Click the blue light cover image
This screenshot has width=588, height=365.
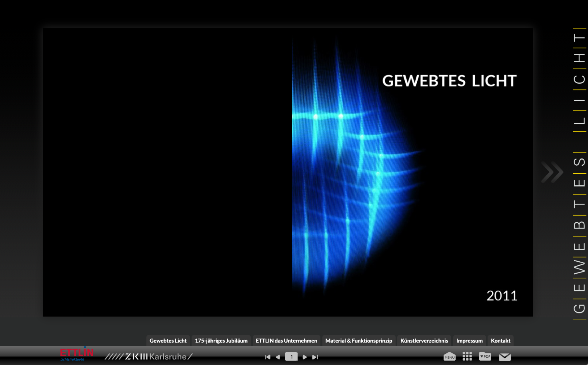[x=352, y=168]
